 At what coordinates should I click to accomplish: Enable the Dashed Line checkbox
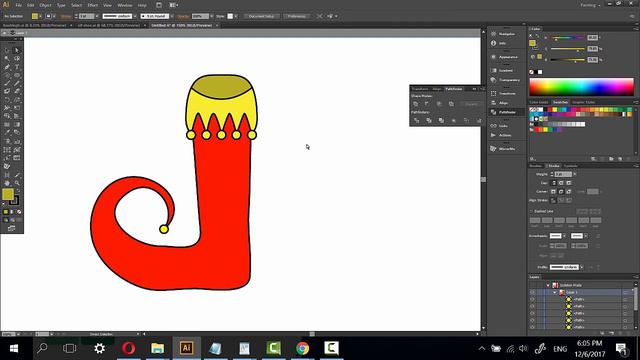(x=531, y=211)
